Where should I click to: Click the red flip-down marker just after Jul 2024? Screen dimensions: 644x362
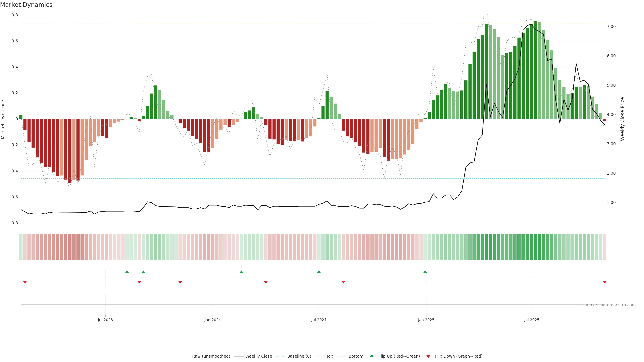[x=343, y=282]
